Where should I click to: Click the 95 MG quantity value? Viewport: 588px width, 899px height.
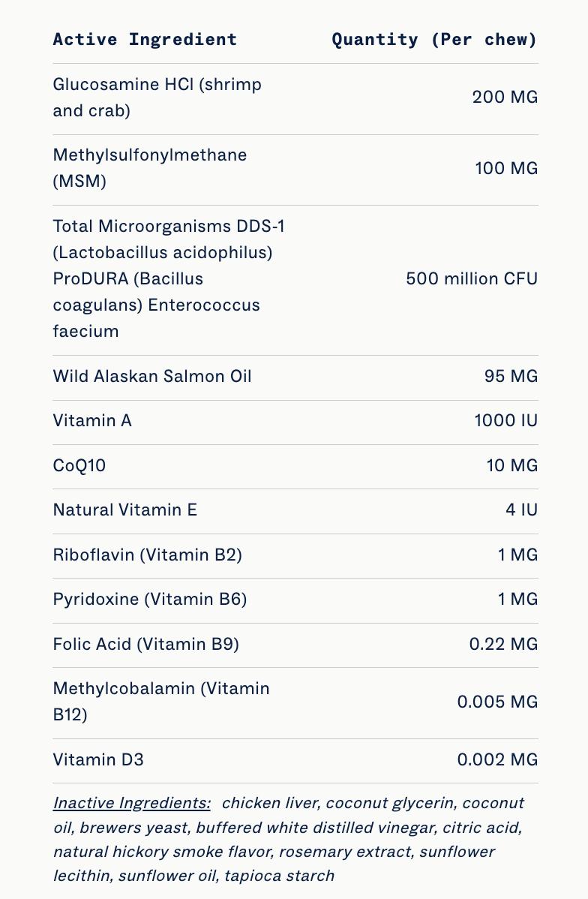(x=511, y=376)
